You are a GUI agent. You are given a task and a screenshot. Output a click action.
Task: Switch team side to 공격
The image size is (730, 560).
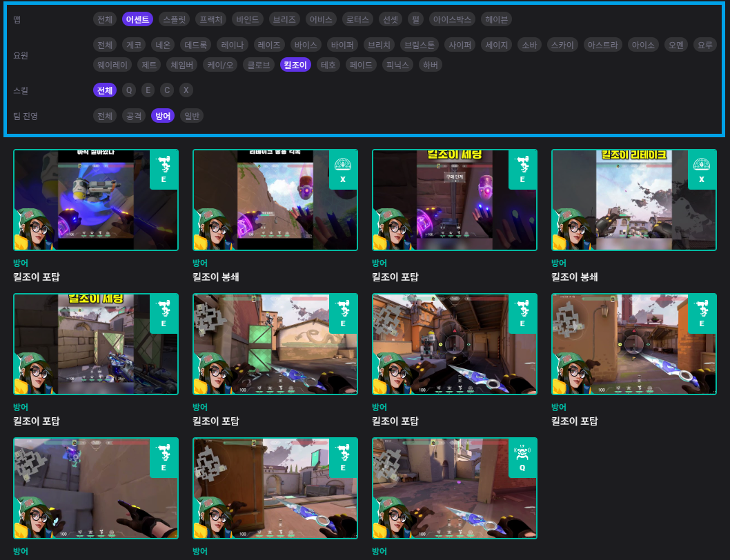click(x=134, y=115)
